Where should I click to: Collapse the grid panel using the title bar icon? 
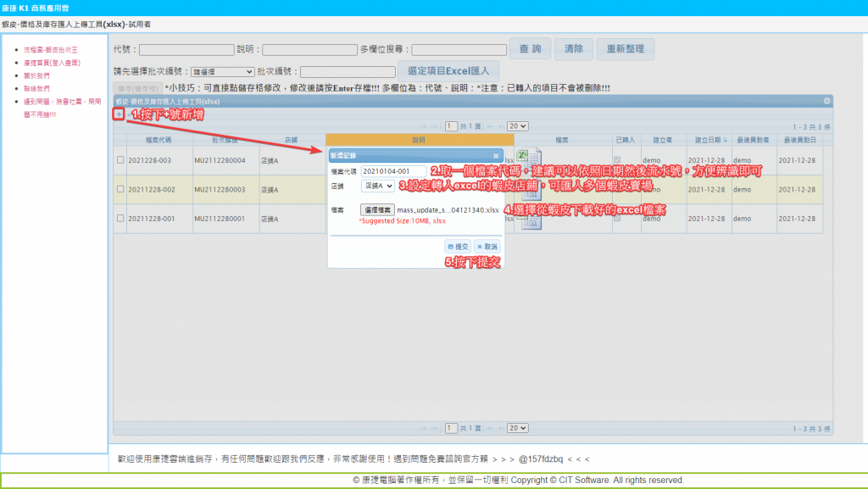826,101
